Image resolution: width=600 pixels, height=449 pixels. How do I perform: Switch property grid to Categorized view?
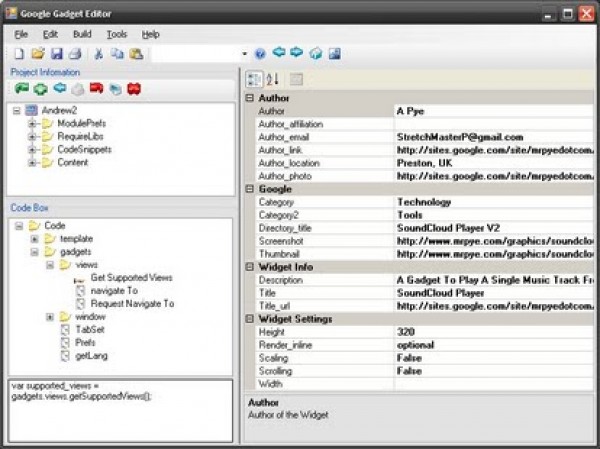[254, 79]
